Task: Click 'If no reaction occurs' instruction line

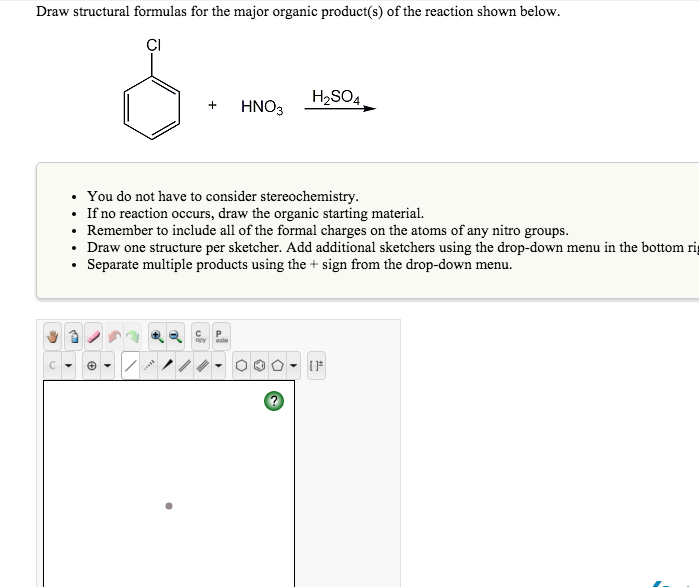Action: (x=255, y=213)
